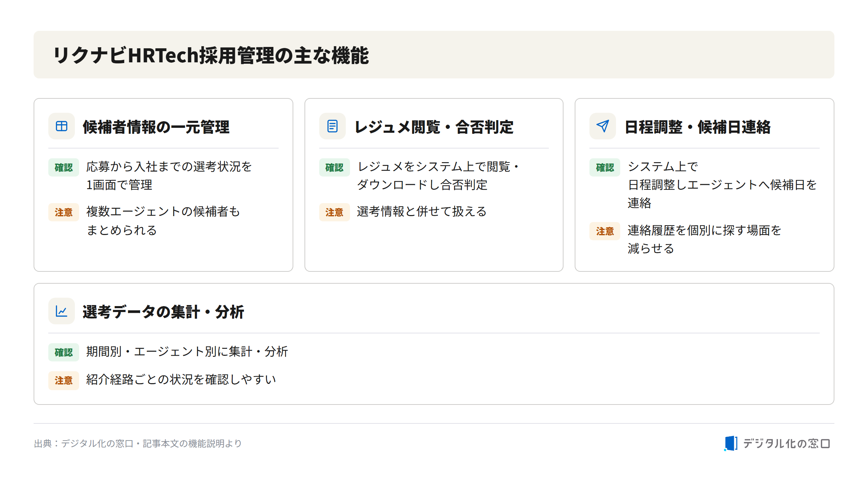
Task: Click the line chart icon beside 選考データの集計・分析
Action: 62,311
